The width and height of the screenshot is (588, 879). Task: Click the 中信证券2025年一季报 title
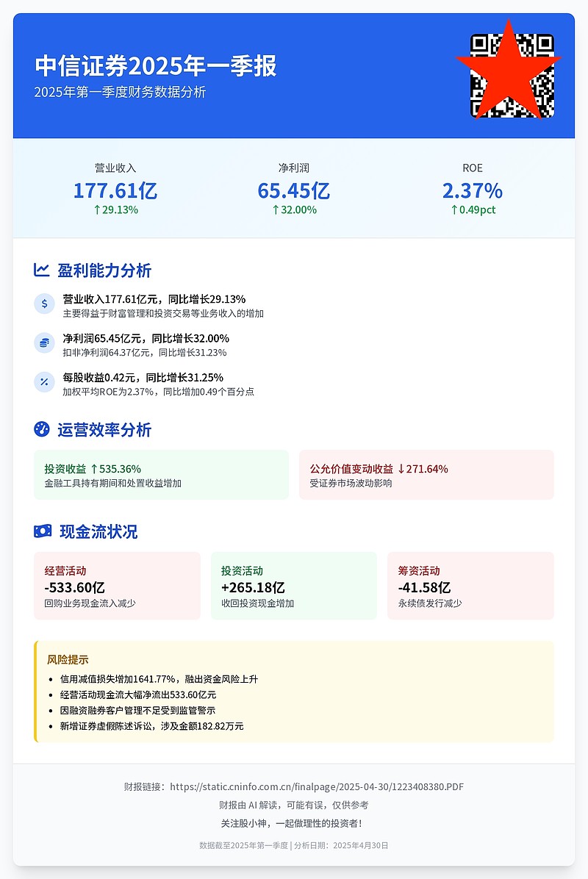pos(156,66)
